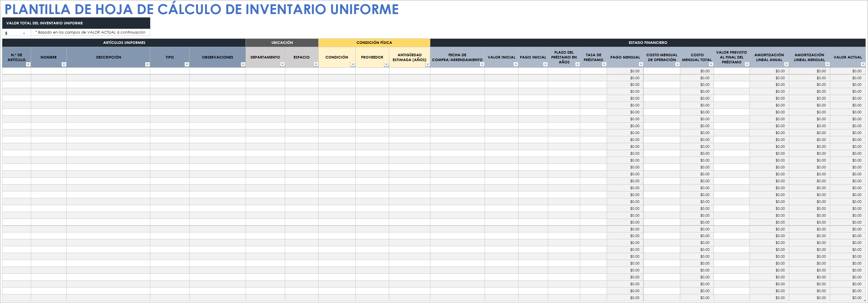Select the VALOR TOTAL DEL INVENTARIO UNIFORME label
Screen dimensions: 868x303
tap(76, 23)
